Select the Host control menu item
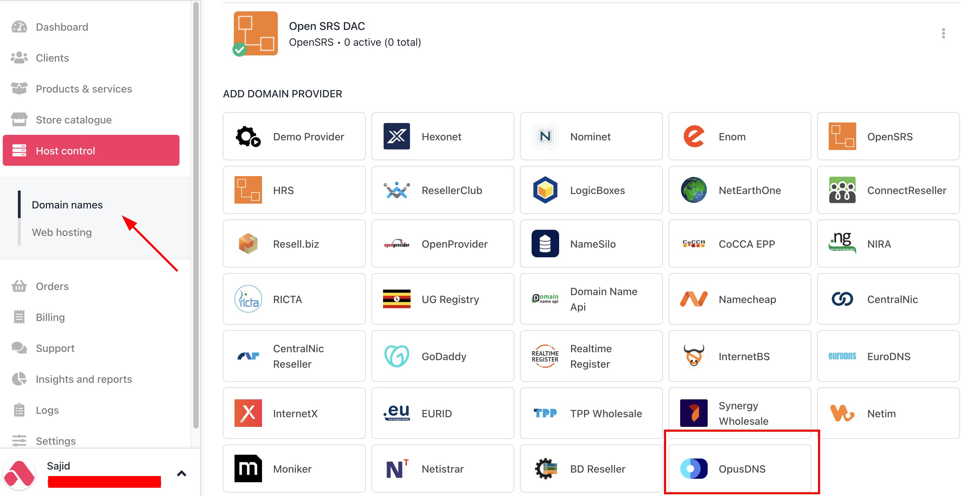Image resolution: width=980 pixels, height=496 pixels. [91, 150]
